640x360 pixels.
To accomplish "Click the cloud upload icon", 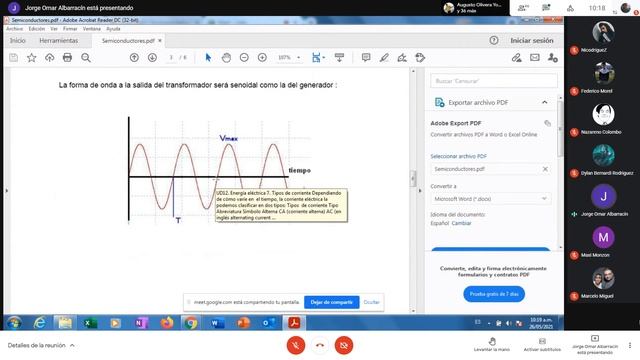I will [x=49, y=58].
